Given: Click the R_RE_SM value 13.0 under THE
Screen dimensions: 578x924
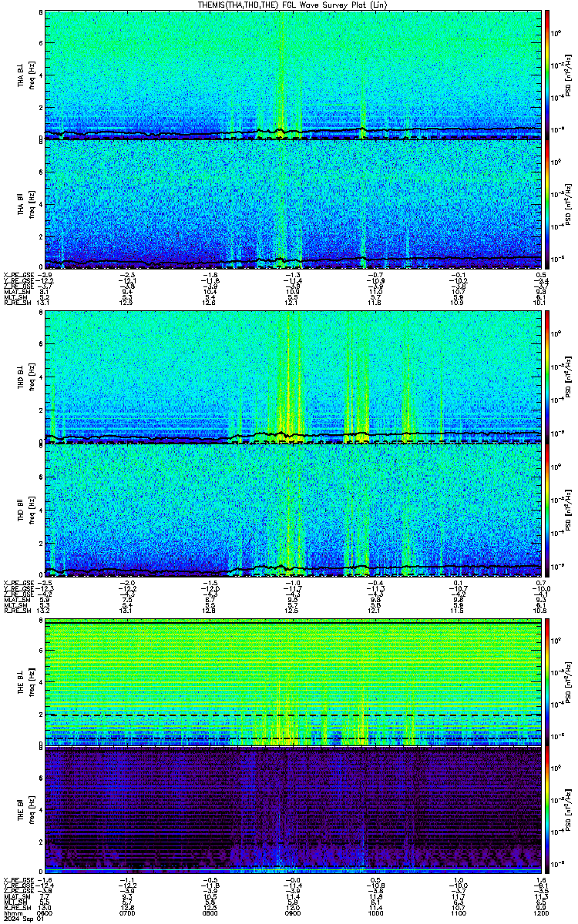Looking at the screenshot, I should tap(45, 906).
